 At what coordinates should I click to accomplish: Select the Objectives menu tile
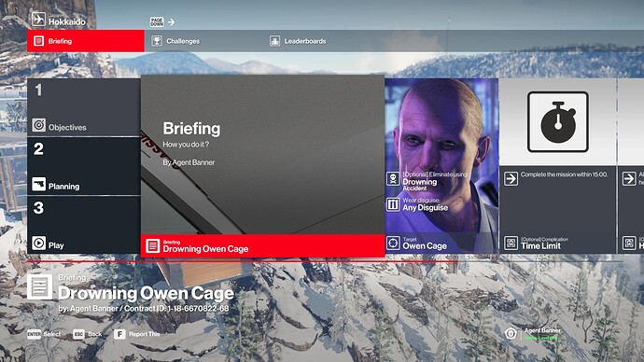pos(84,107)
